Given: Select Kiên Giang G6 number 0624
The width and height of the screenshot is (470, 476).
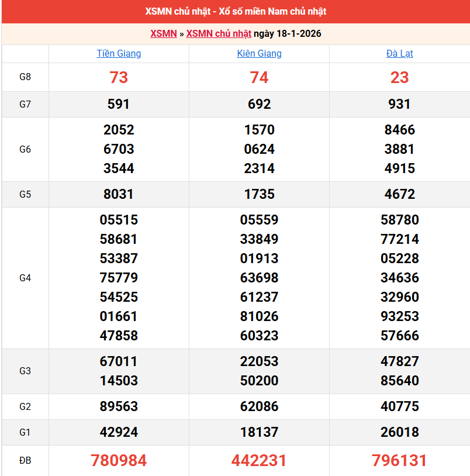Looking at the screenshot, I should (x=259, y=149).
